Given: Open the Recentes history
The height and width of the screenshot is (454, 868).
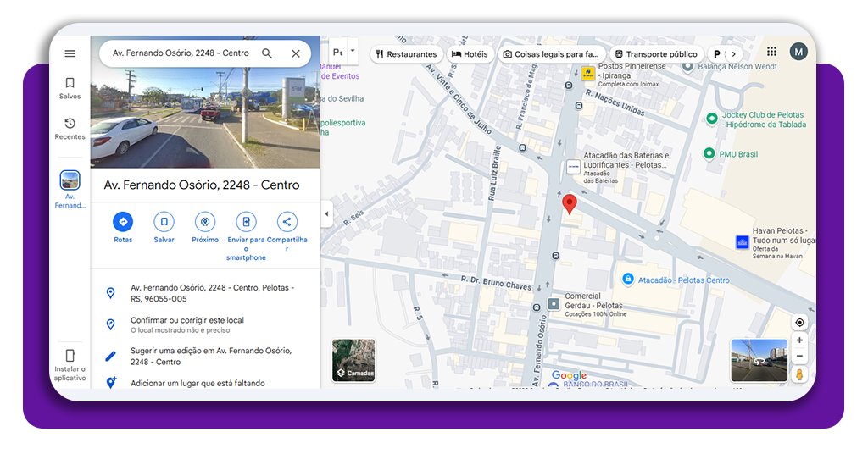Looking at the screenshot, I should click(70, 129).
